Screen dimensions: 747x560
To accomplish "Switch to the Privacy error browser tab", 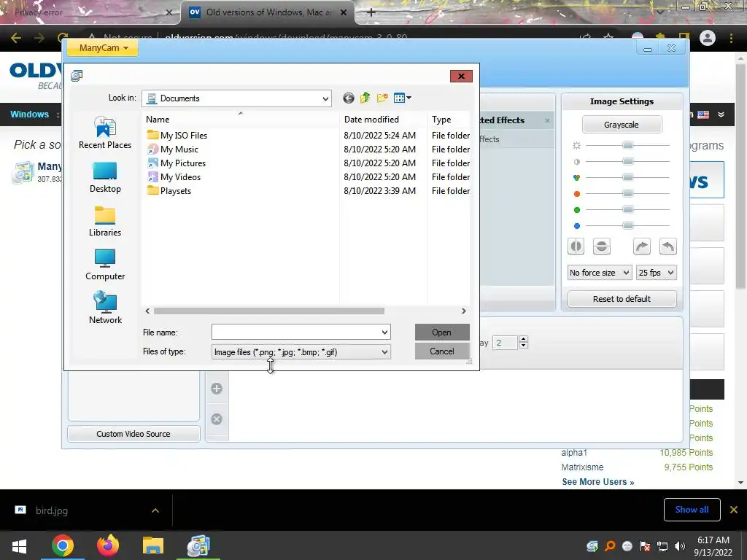I will [x=90, y=12].
